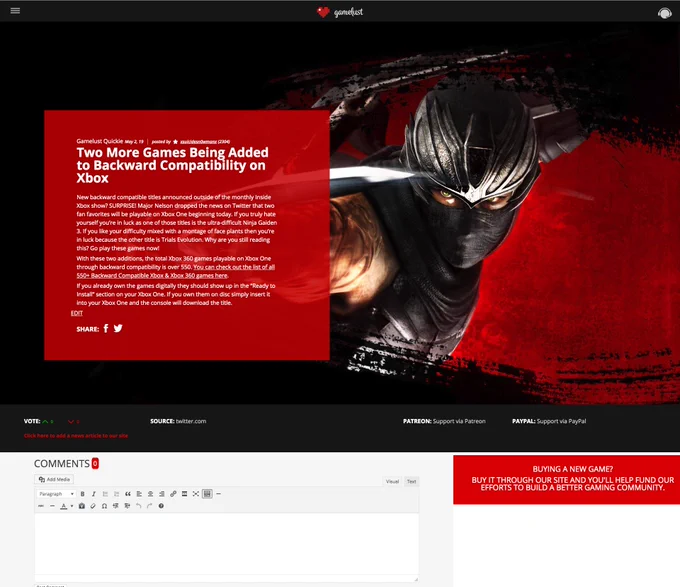Insert Read More tag
Screen dimensions: 680x587
[x=184, y=494]
